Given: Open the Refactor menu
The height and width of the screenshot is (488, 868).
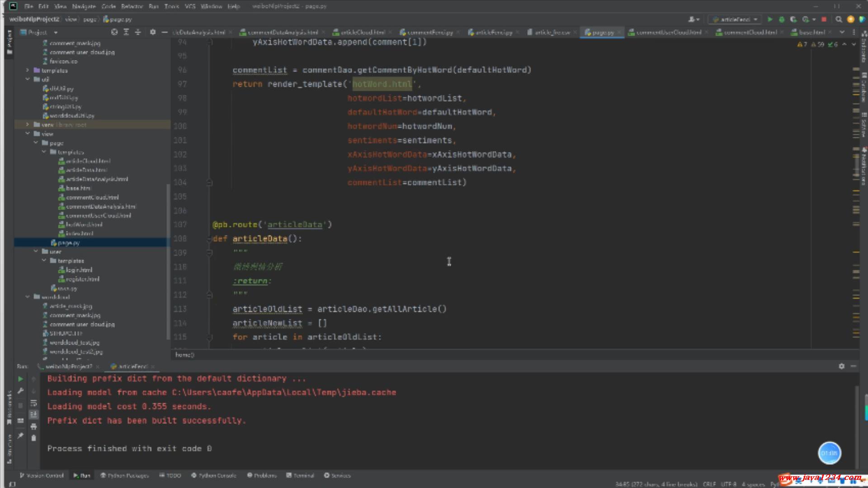Looking at the screenshot, I should pyautogui.click(x=132, y=6).
